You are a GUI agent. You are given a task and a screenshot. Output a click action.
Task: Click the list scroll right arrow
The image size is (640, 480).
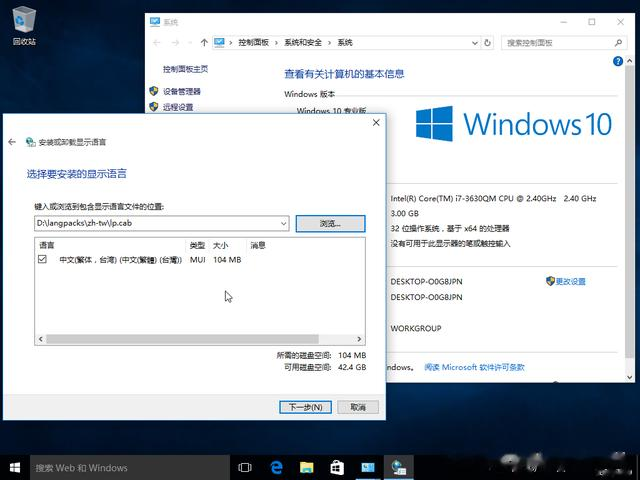(359, 339)
